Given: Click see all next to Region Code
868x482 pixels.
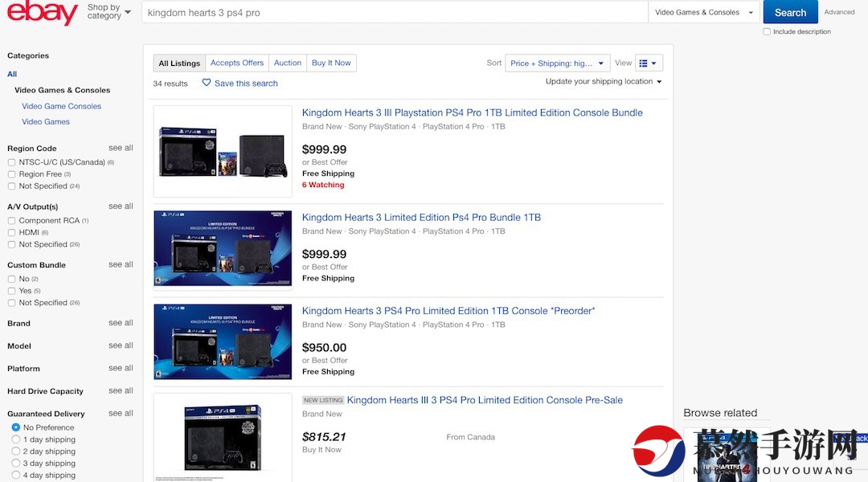Looking at the screenshot, I should click(121, 148).
